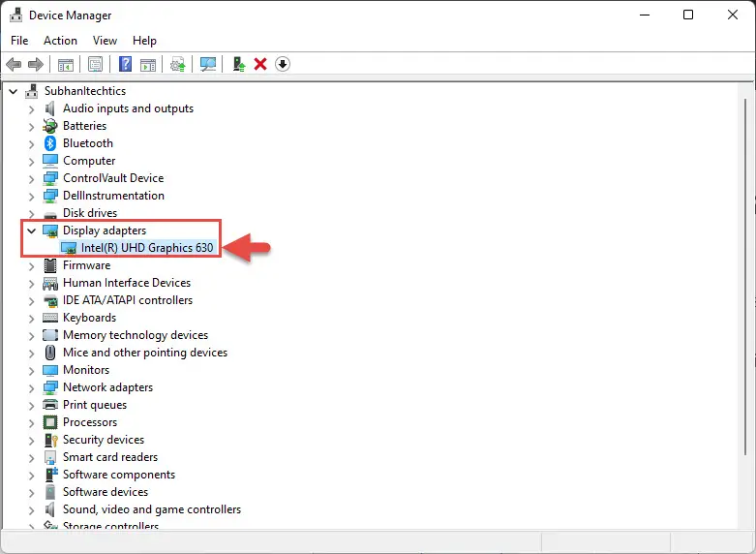Click the Intel UHD Graphics adapter icon
The image size is (756, 554).
point(69,248)
